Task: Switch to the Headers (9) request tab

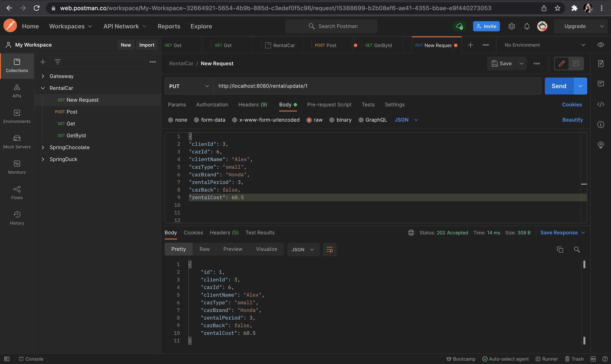Action: coord(253,104)
